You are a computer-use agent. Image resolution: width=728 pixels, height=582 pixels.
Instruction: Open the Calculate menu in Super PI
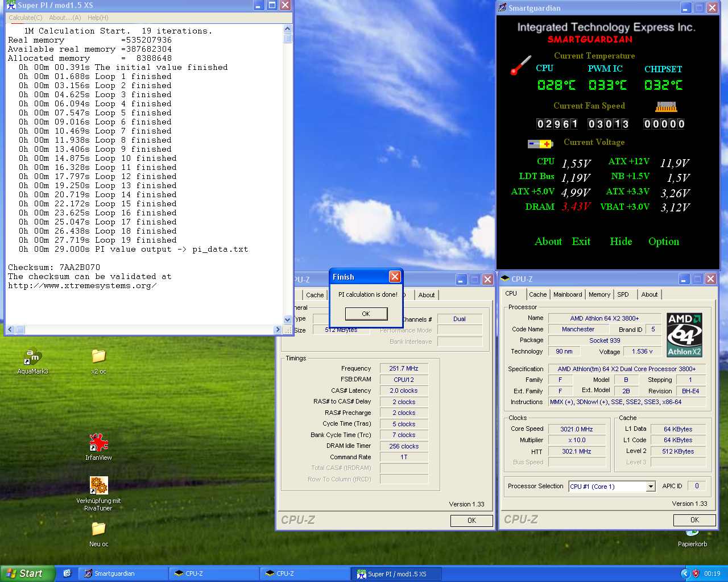[26, 18]
